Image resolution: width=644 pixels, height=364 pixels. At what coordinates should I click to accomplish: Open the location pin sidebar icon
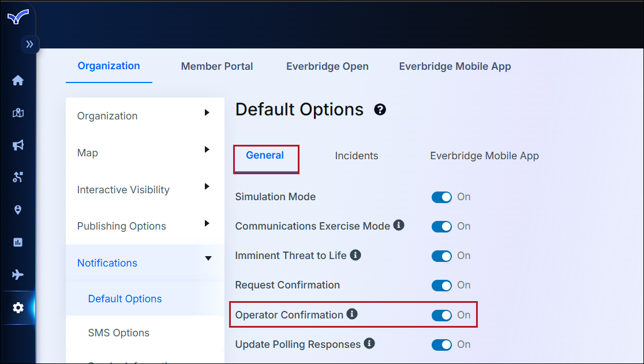pyautogui.click(x=18, y=210)
